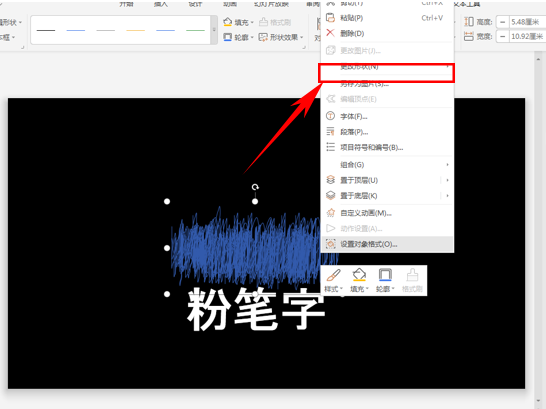Viewport: 546px width, 409px height.
Task: Click the Format Object (设置对象格式) icon
Action: (x=330, y=244)
